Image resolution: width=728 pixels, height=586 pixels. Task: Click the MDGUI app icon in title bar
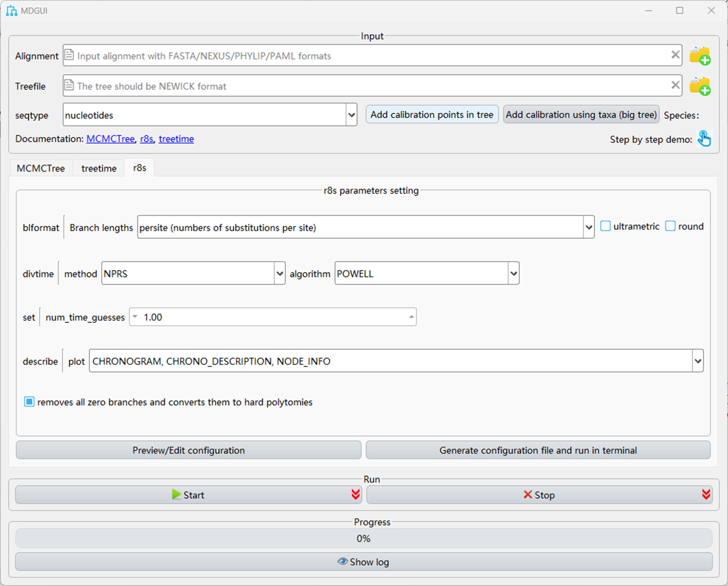click(11, 11)
